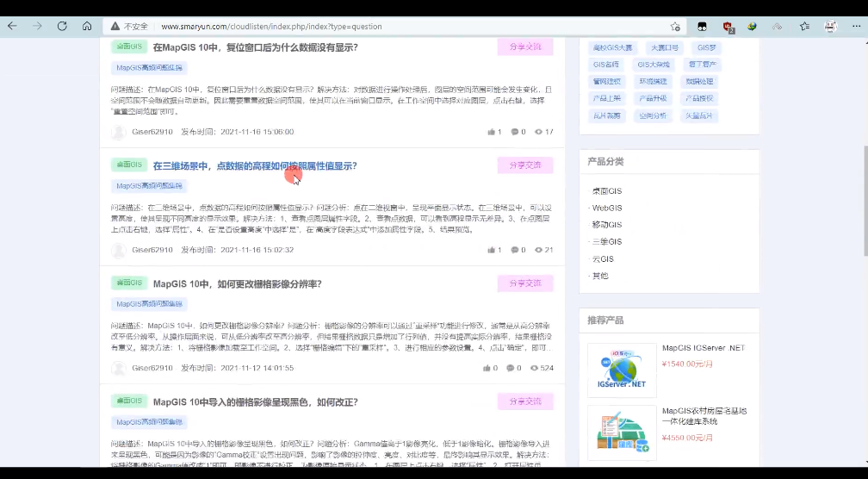
Task: Filter by 桌面GIS product category
Action: point(607,191)
